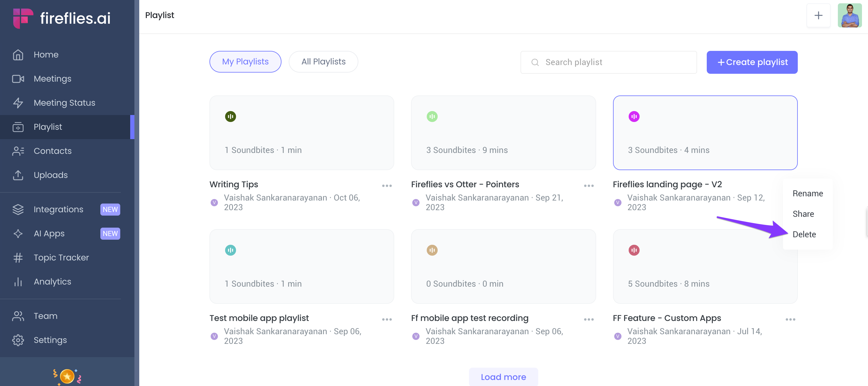This screenshot has height=386, width=868.
Task: Click the NEW badge beside AI Apps
Action: point(110,234)
